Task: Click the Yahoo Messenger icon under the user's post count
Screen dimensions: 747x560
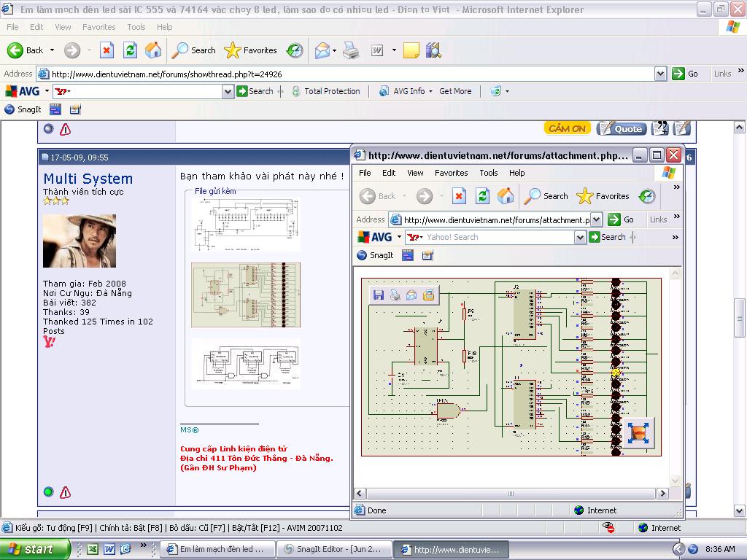Action: click(49, 341)
